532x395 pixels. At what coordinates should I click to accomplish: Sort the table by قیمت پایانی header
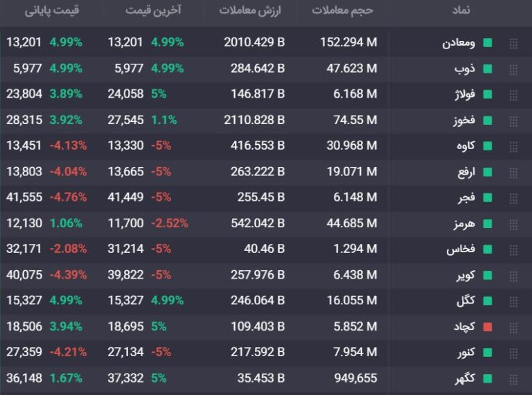(52, 11)
